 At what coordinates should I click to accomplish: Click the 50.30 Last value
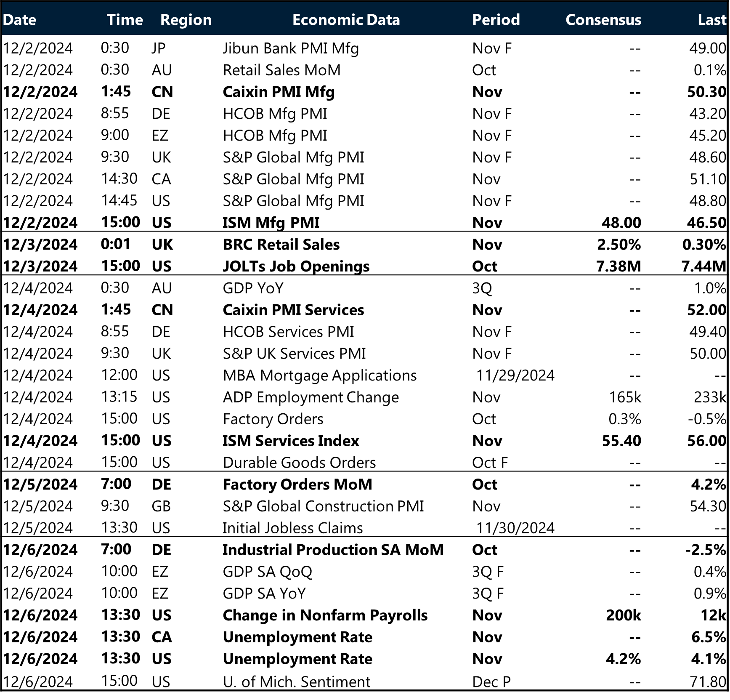coord(706,92)
